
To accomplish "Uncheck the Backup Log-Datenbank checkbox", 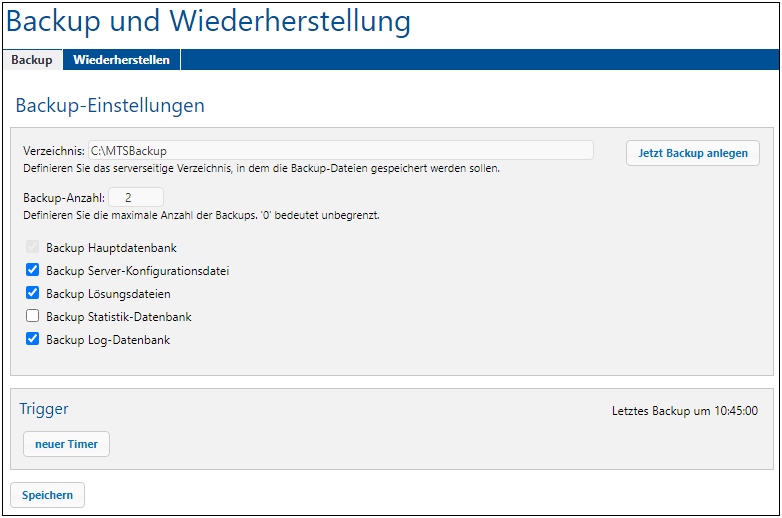I will pos(33,339).
